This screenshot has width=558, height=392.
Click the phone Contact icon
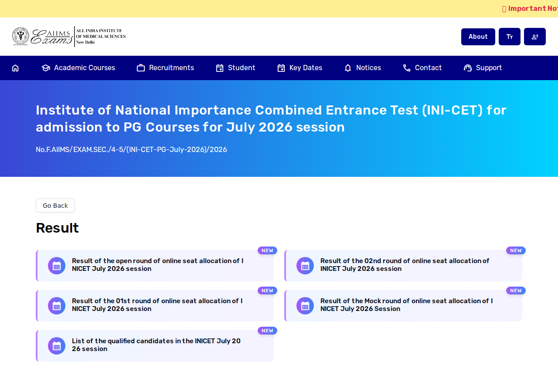(x=407, y=68)
